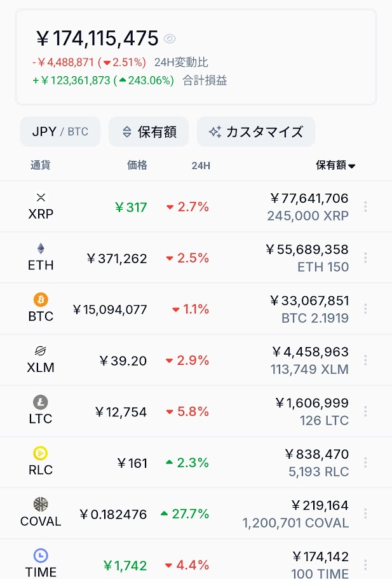Toggle balance visibility with the eye icon
The height and width of the screenshot is (579, 392).
coord(170,39)
